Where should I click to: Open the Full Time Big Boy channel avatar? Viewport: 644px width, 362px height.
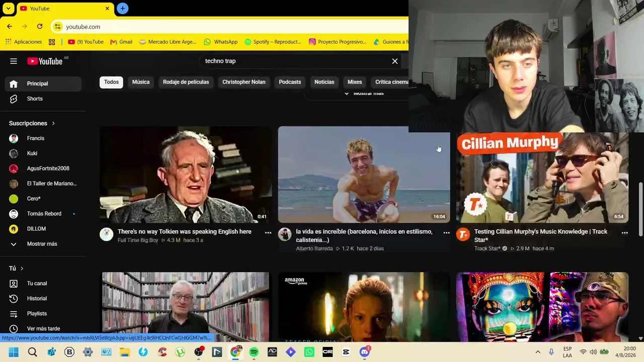(107, 234)
